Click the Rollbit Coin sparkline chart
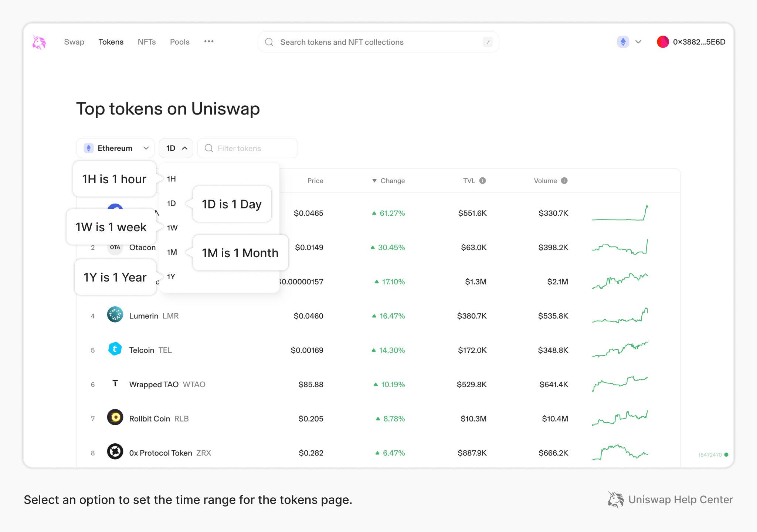757x532 pixels. tap(620, 418)
